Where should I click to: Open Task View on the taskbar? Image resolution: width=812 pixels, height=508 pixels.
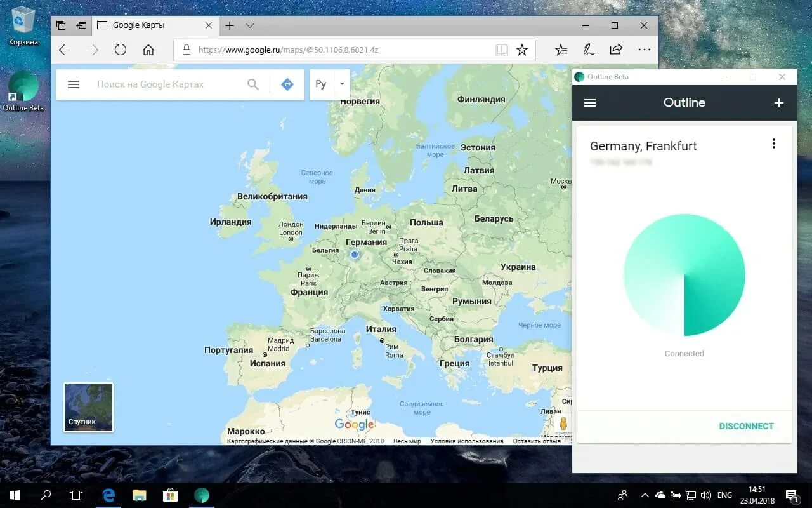[x=76, y=495]
